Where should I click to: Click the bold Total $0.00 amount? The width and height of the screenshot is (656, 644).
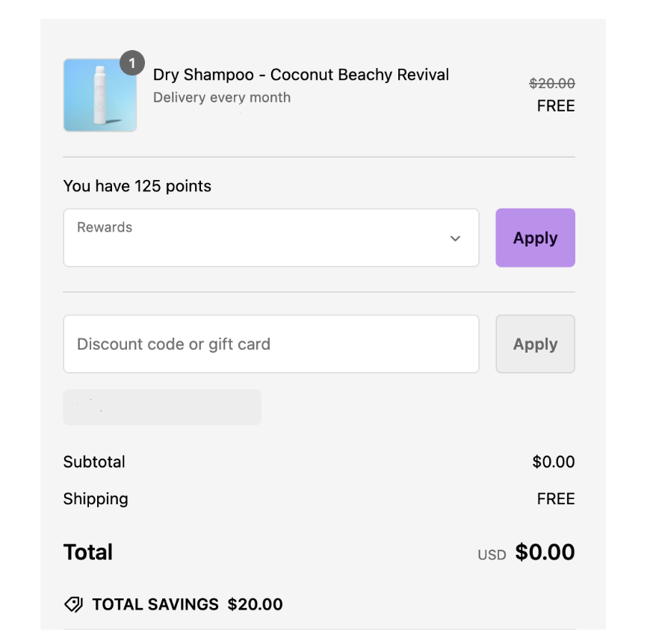tap(545, 552)
